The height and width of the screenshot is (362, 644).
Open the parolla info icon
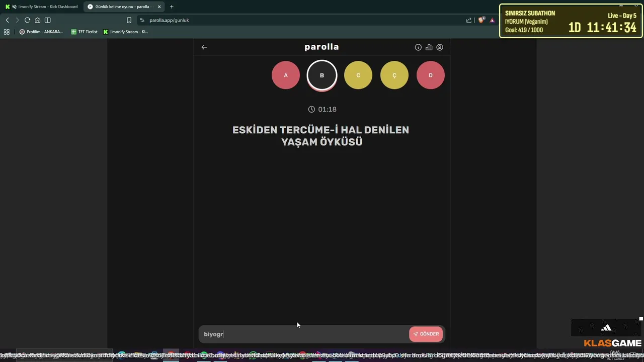click(418, 47)
